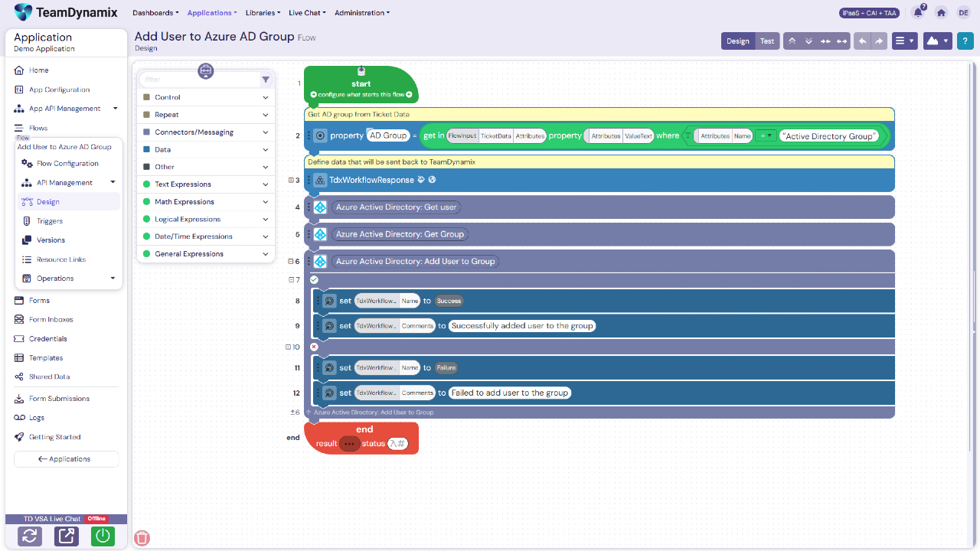
Task: Expand the Logical Expressions category
Action: coord(205,220)
